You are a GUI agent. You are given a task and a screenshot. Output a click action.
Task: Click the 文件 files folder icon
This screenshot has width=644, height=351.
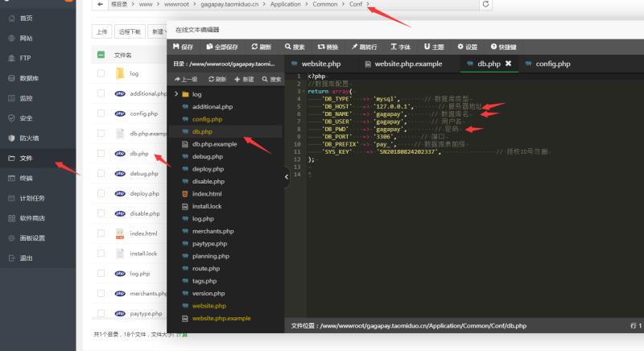coord(11,158)
